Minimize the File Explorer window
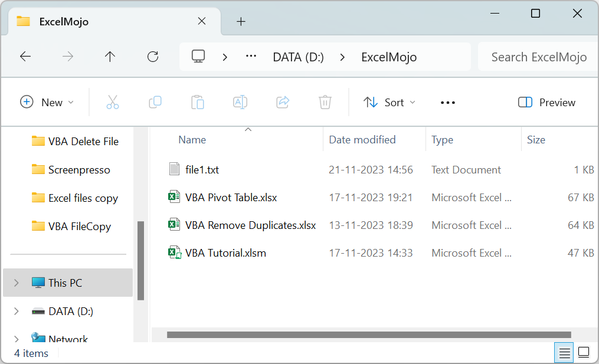 495,14
